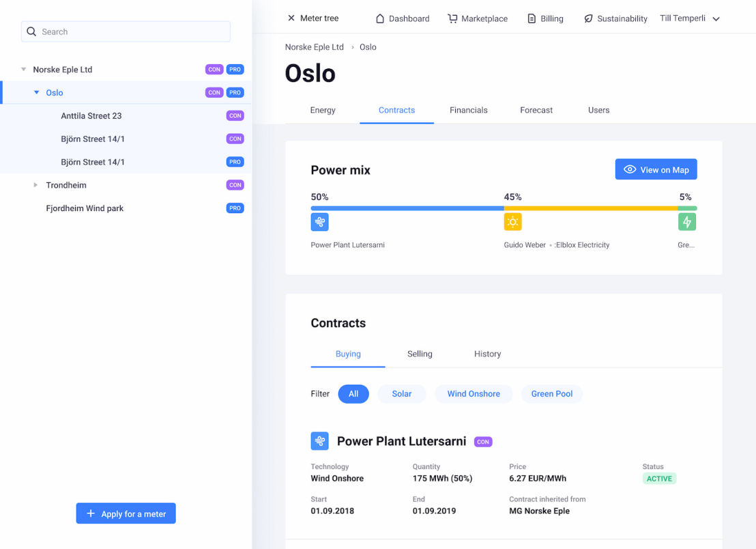The image size is (756, 549).
Task: Click the PRO badge on Norske Eple Ltd row
Action: point(235,70)
